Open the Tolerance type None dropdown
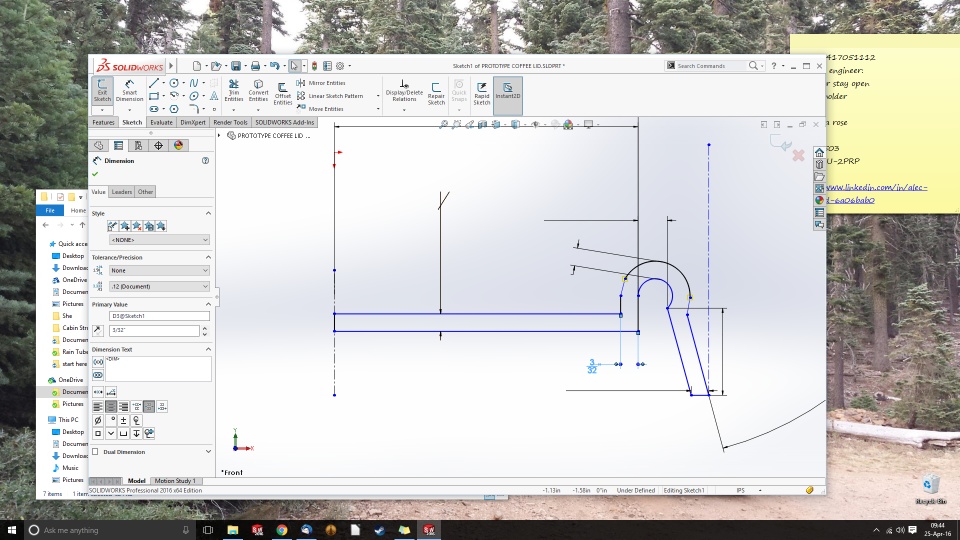The image size is (960, 540). point(159,271)
